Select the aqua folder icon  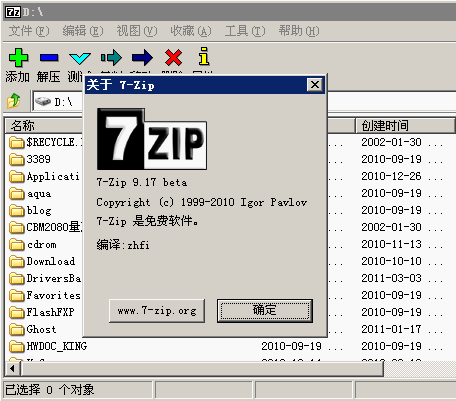(x=17, y=193)
